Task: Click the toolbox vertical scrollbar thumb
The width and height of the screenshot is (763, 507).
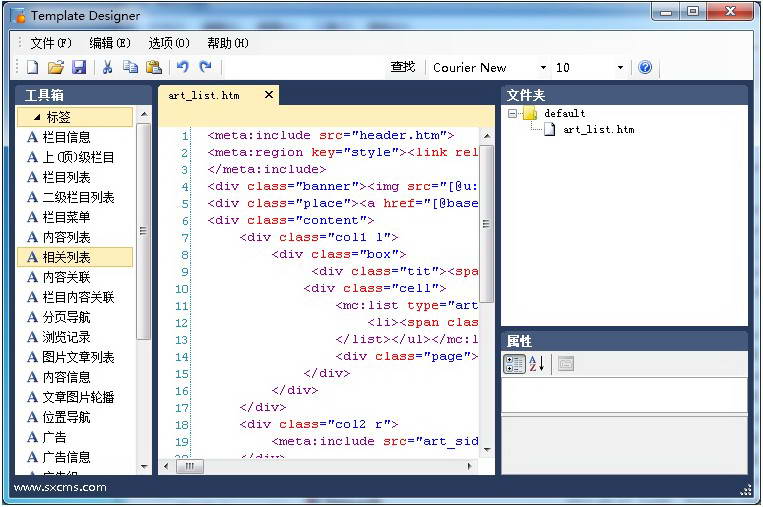Action: click(x=144, y=231)
